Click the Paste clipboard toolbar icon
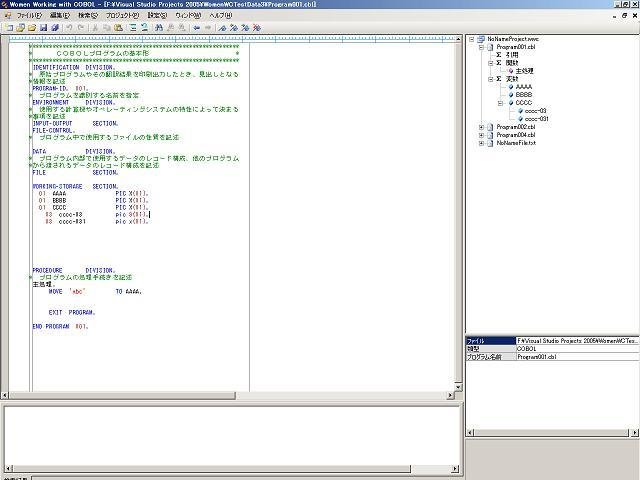The image size is (640, 480). click(118, 28)
